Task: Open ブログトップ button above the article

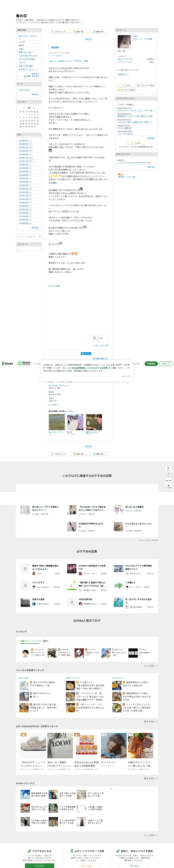Action: click(x=58, y=31)
